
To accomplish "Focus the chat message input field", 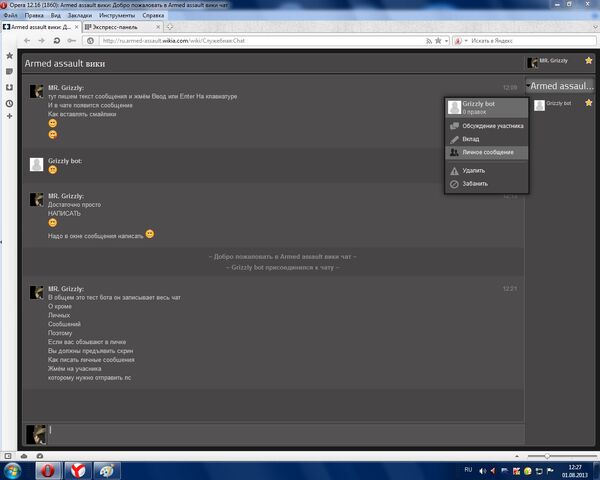I will 285,434.
